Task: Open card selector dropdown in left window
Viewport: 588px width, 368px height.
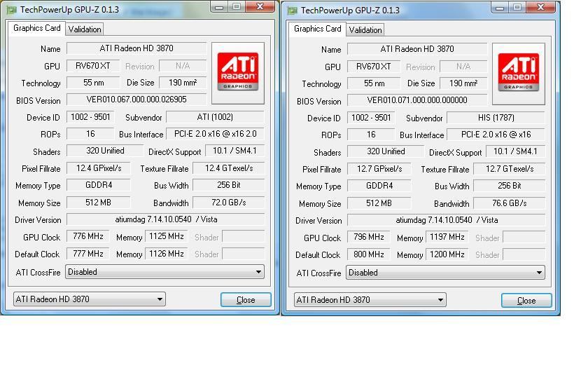Action: 90,299
